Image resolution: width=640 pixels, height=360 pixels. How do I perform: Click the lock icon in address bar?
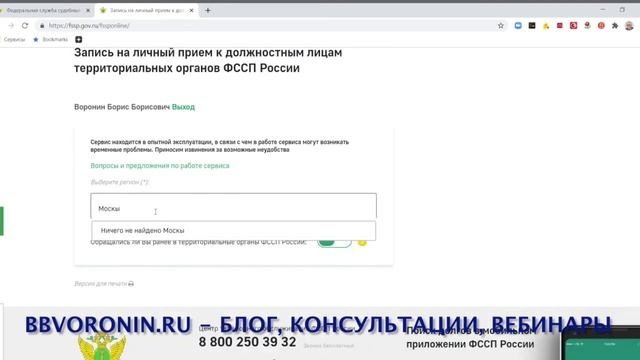(42, 25)
